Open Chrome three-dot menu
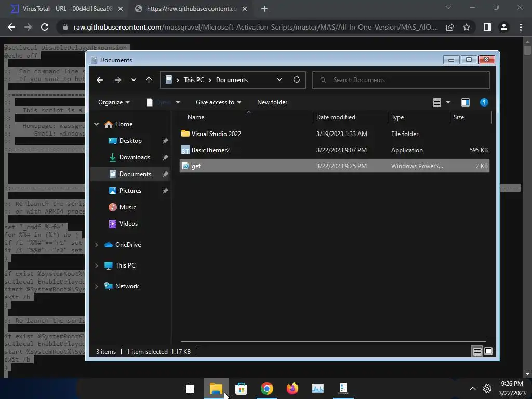The image size is (532, 399). (521, 27)
